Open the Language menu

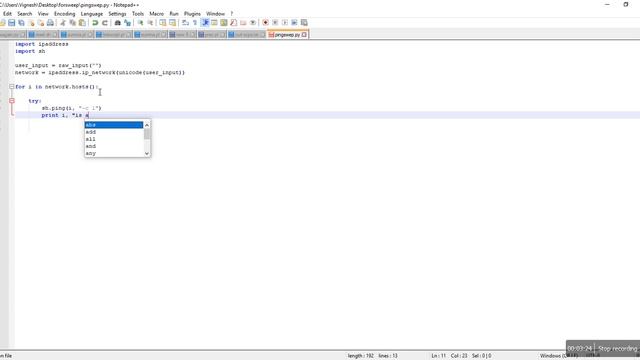pos(91,14)
